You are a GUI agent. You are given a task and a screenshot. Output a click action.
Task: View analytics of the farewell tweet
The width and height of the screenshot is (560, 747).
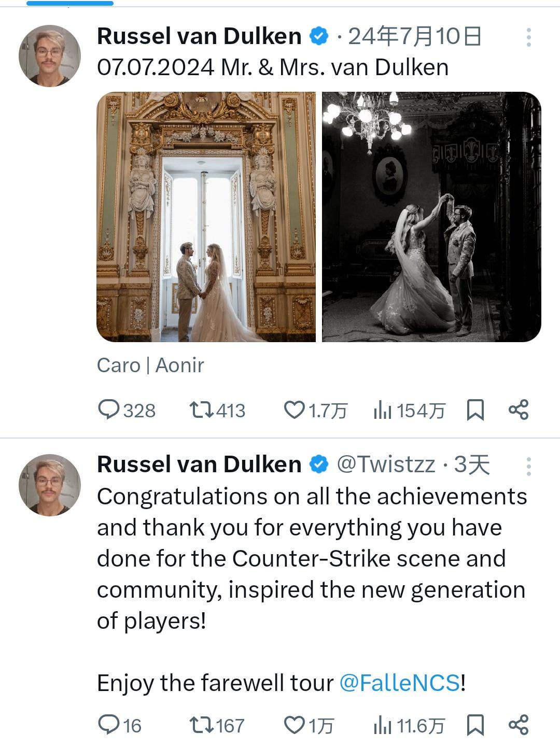point(382,724)
